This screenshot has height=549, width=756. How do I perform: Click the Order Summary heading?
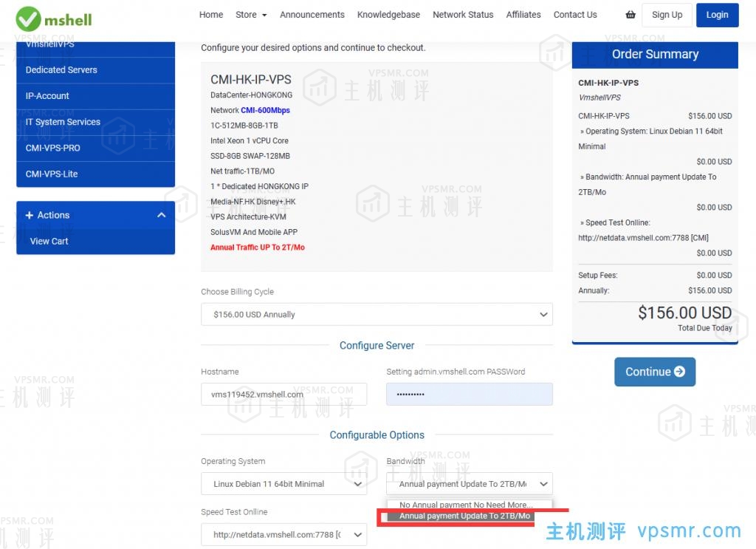pyautogui.click(x=655, y=54)
